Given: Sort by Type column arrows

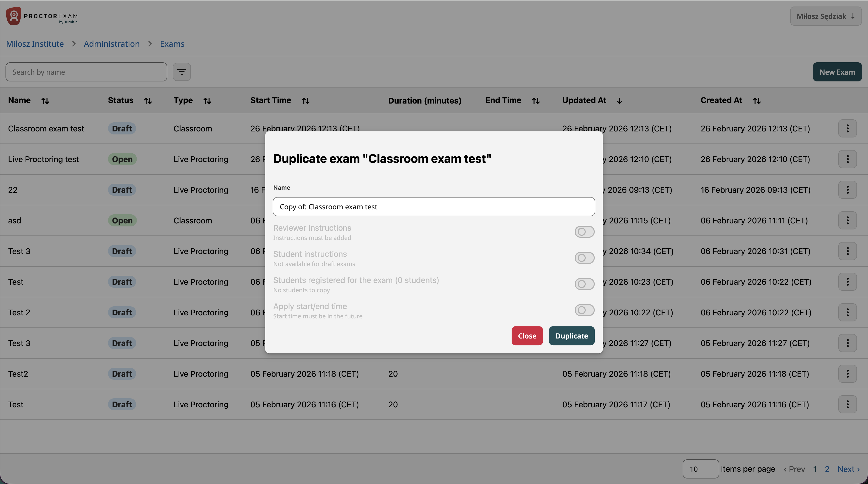Looking at the screenshot, I should [207, 101].
